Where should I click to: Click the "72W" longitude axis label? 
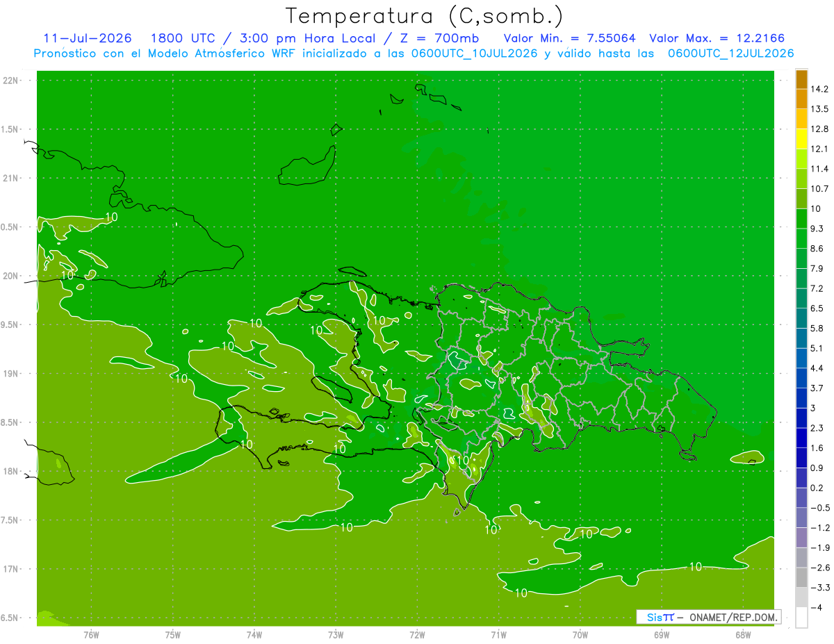click(x=417, y=634)
